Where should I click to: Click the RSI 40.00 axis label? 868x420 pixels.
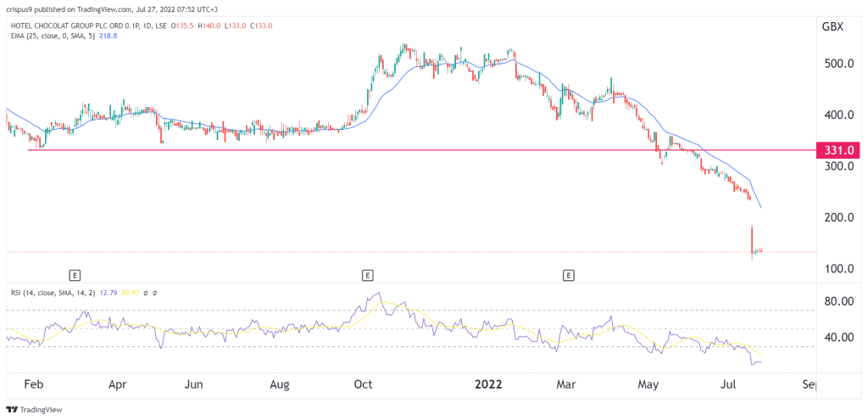838,337
